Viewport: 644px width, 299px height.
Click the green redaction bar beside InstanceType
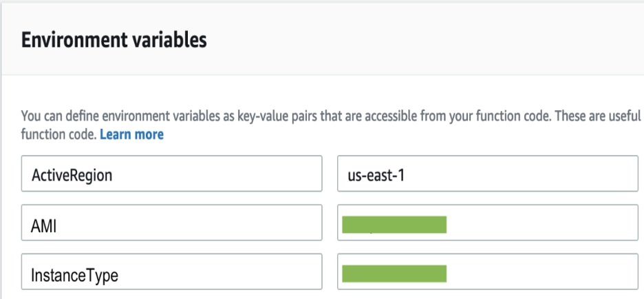pos(394,274)
